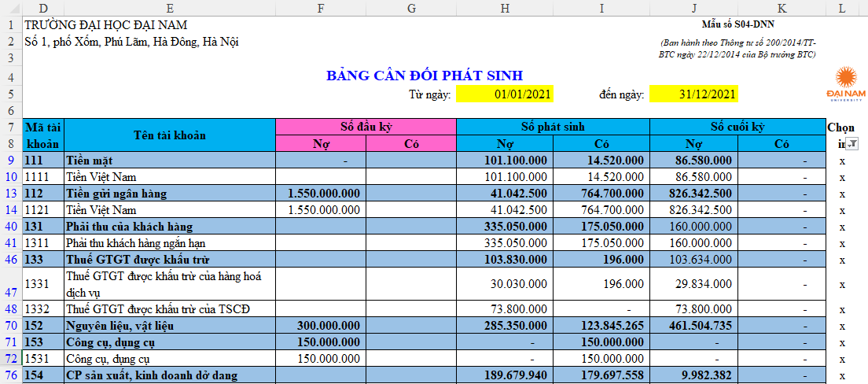Select the 461.504.735 cell
Image resolution: width=868 pixels, height=384 pixels.
[693, 326]
